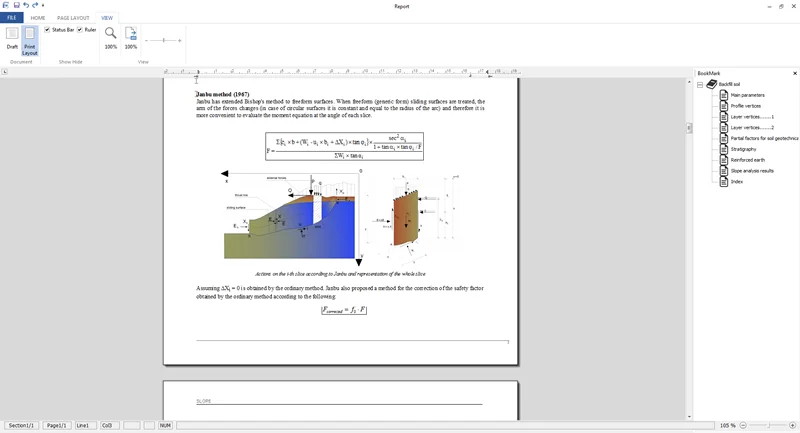Click Page1/1 status bar field
This screenshot has width=800, height=433.
[56, 425]
